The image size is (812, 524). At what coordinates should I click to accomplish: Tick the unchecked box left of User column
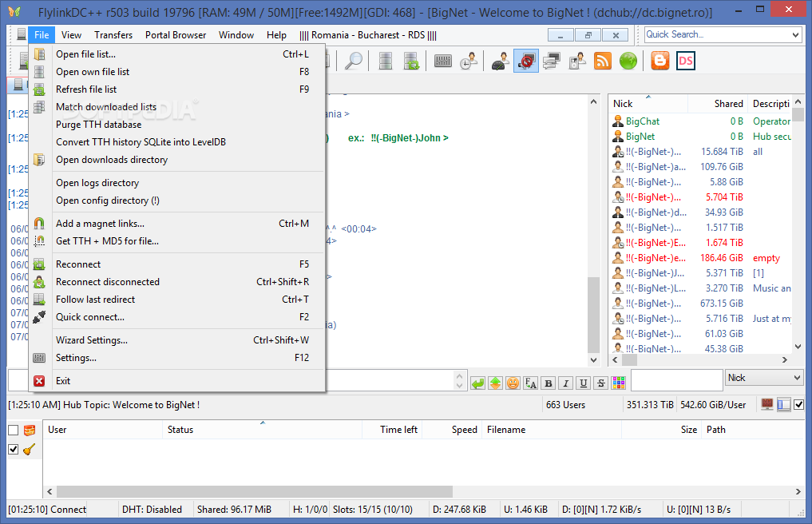[x=14, y=431]
